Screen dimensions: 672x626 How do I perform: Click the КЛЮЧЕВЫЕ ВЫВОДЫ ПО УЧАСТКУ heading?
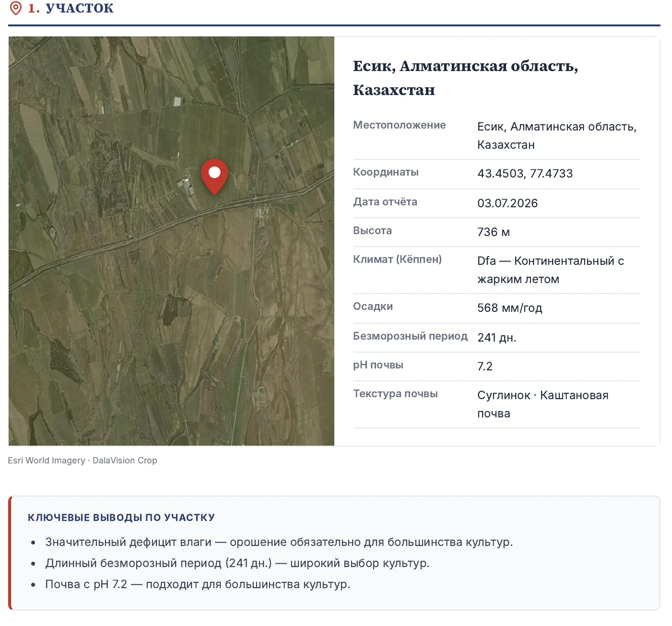[x=121, y=518]
